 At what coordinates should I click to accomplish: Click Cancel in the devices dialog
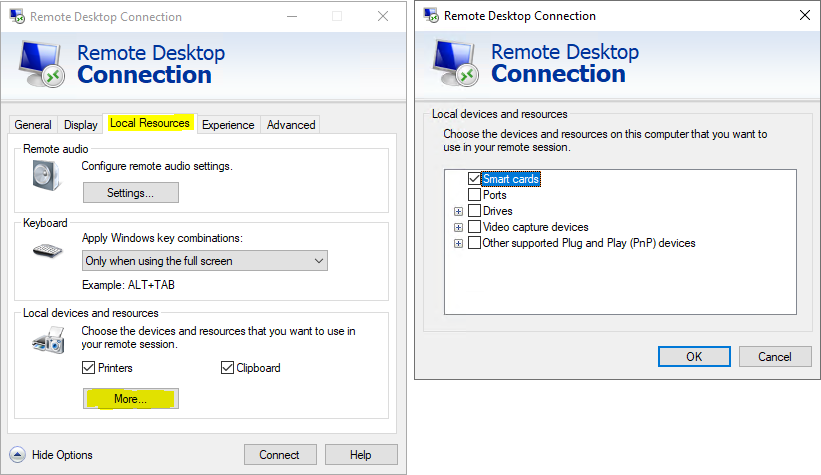(775, 357)
